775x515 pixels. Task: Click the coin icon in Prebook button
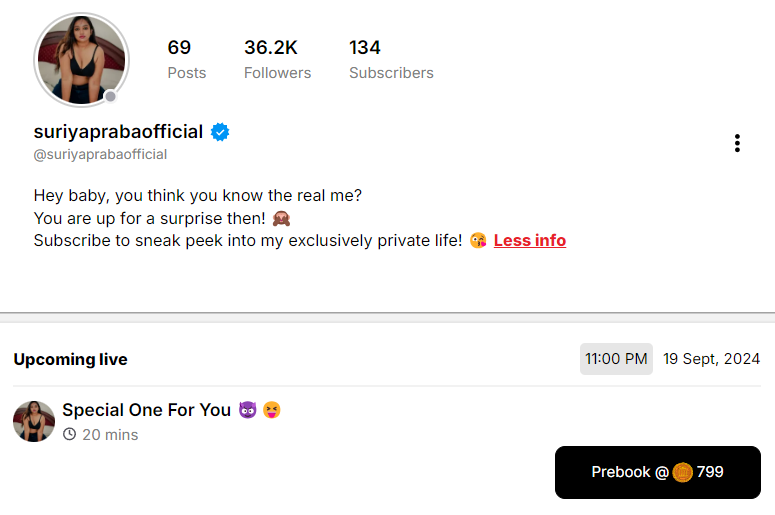683,472
